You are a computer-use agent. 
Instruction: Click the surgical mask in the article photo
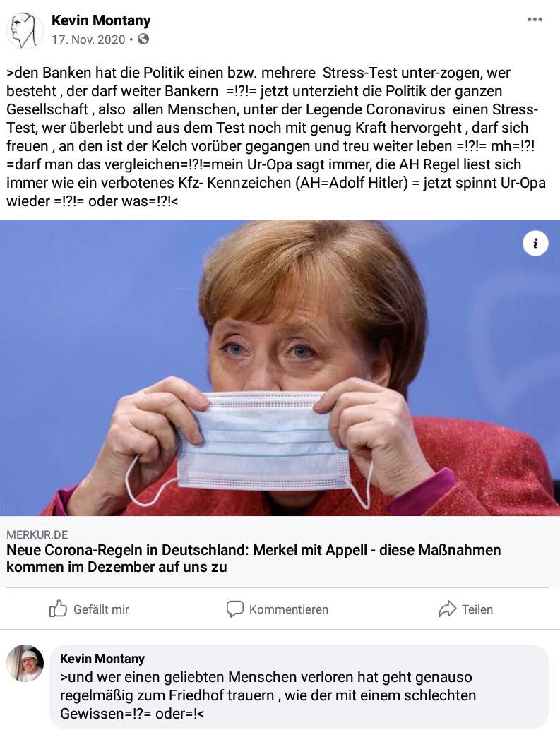264,438
